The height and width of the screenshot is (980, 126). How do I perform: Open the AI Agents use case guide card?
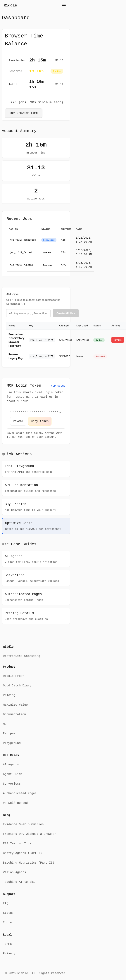click(36, 559)
